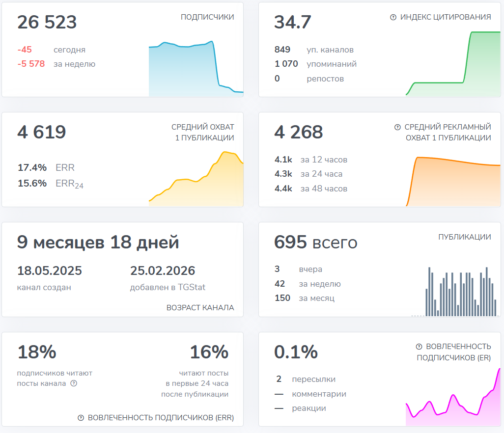Open the Подписчики card title
The width and height of the screenshot is (504, 433).
click(207, 17)
